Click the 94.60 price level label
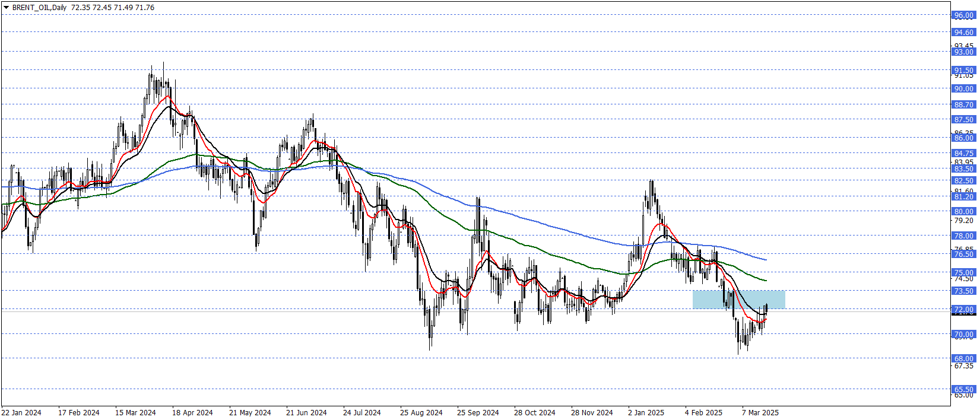980x420 pixels. (x=964, y=33)
